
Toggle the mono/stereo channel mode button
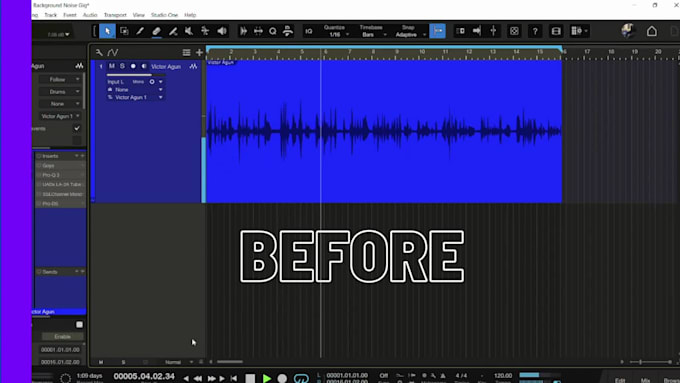pos(152,82)
